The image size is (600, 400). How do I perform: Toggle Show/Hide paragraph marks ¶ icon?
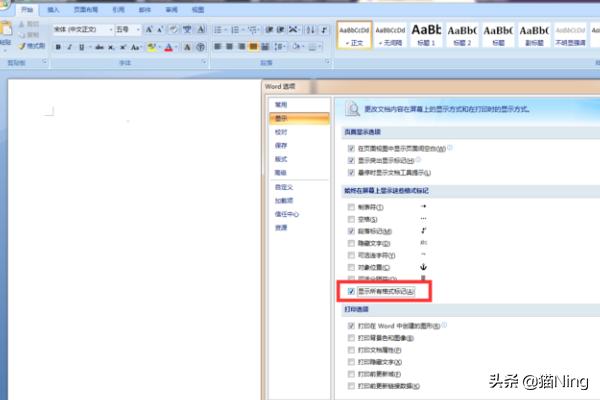[324, 29]
